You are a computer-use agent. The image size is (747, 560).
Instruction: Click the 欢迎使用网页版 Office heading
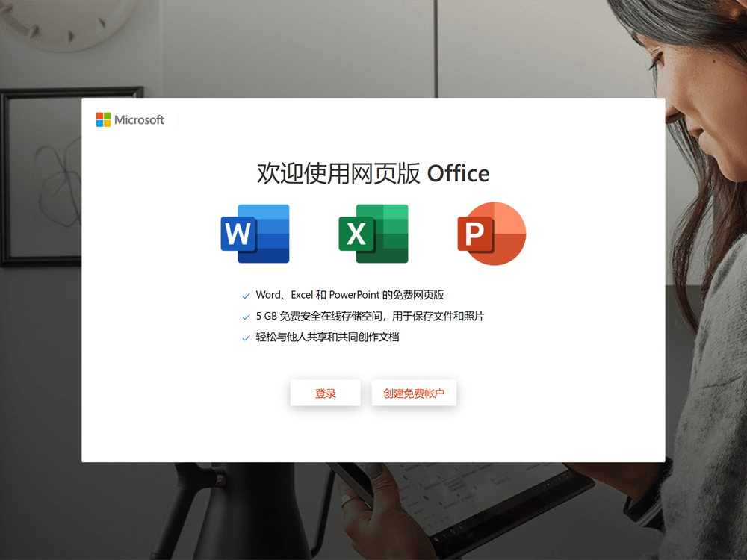[373, 173]
